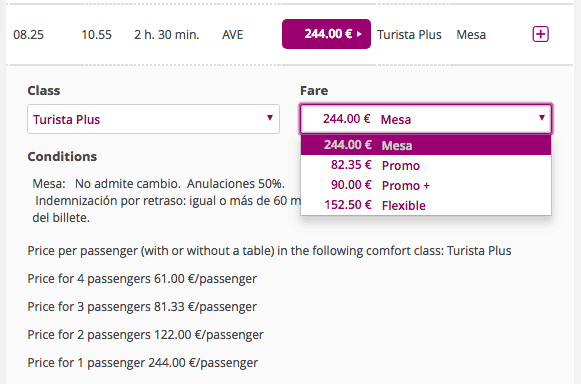Viewport: 581px width, 384px height.
Task: Choose the Flexible 152.50 € fare
Action: tap(426, 205)
